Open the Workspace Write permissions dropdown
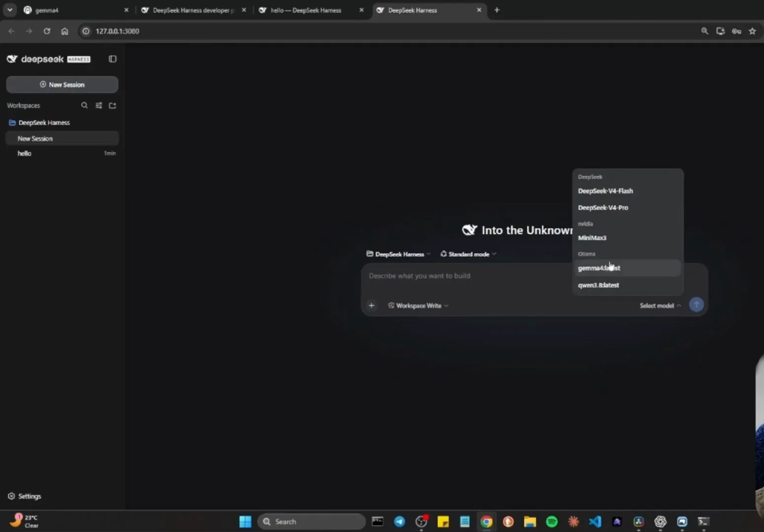The width and height of the screenshot is (764, 532). (x=418, y=305)
